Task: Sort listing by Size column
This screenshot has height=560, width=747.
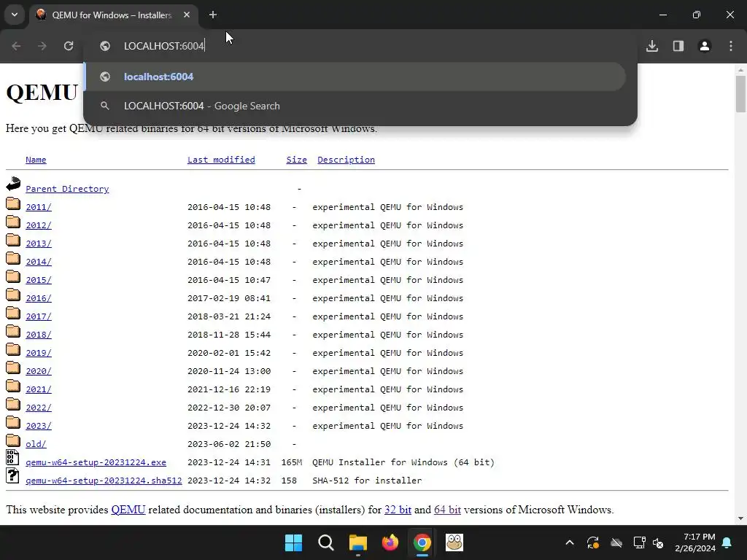Action: pos(296,160)
